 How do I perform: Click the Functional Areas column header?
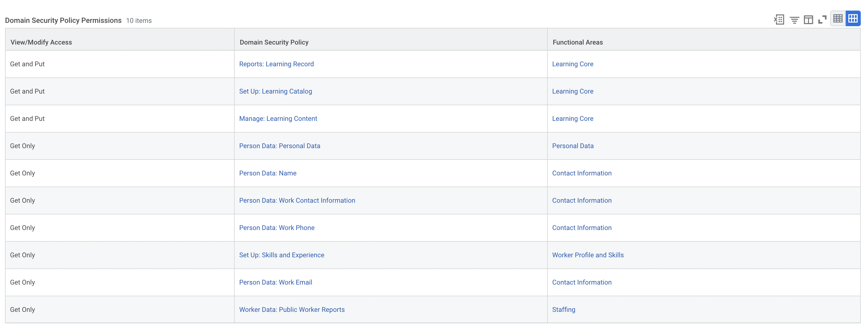pos(577,42)
